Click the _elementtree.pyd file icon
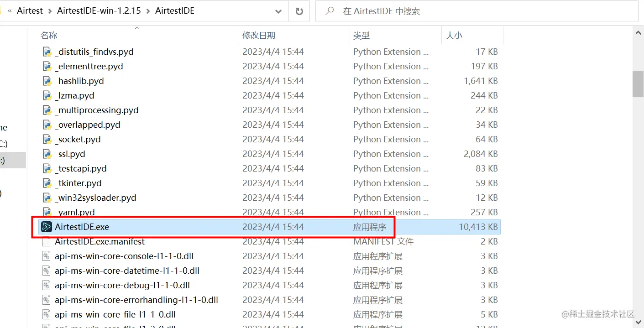Image resolution: width=644 pixels, height=328 pixels. (x=47, y=66)
